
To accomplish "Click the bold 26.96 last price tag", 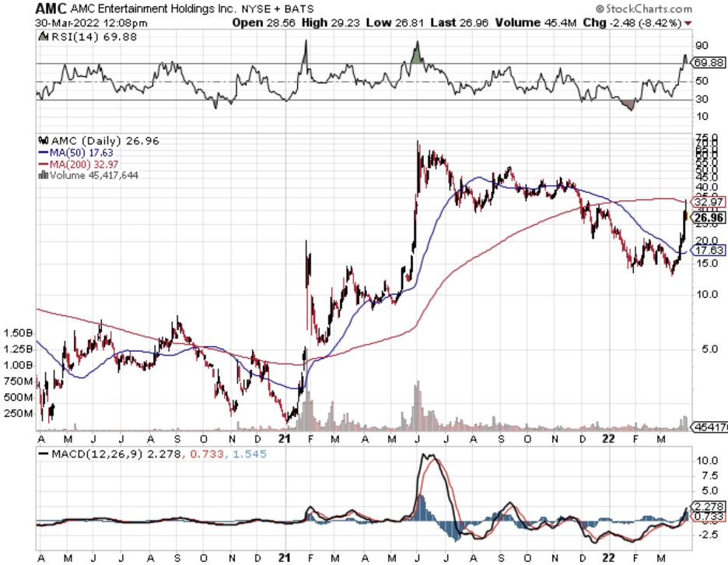I will point(709,217).
